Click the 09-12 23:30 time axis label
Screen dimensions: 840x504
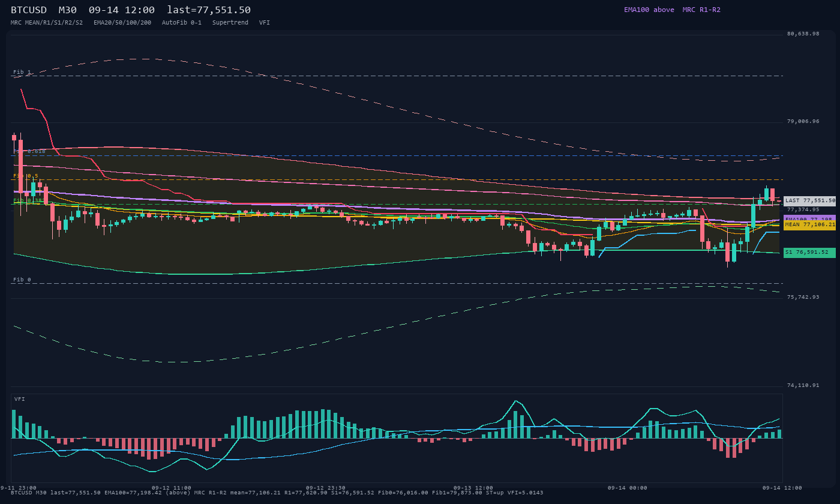point(326,488)
